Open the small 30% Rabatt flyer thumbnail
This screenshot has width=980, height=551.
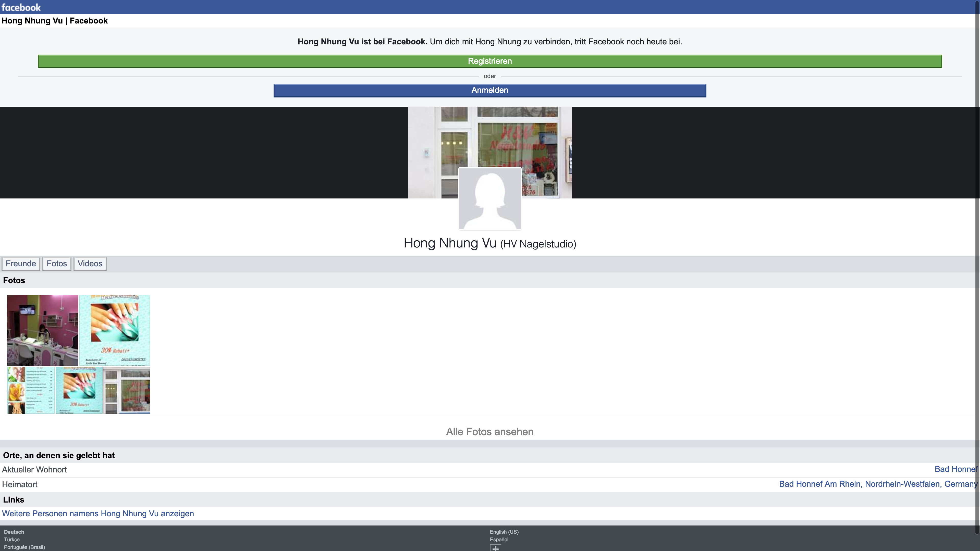click(x=79, y=390)
